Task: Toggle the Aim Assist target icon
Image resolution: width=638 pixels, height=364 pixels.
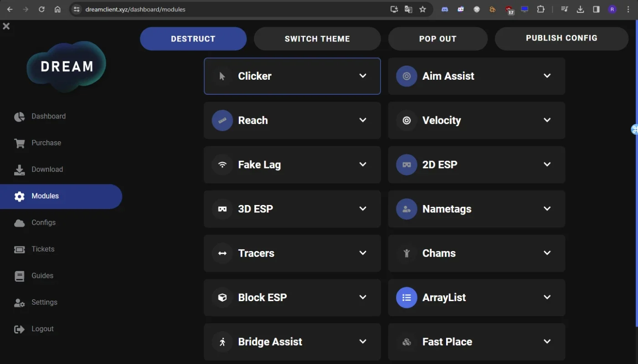Action: click(406, 76)
